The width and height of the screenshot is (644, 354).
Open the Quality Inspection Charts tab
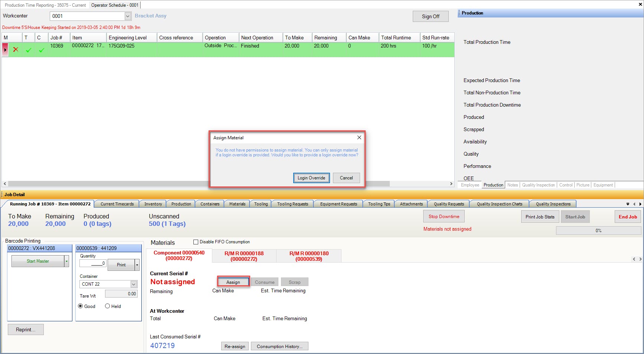coord(499,204)
